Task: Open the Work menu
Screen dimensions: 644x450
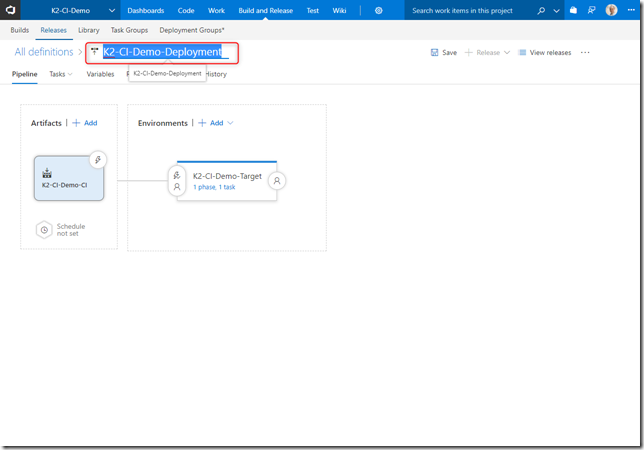Action: coord(216,10)
